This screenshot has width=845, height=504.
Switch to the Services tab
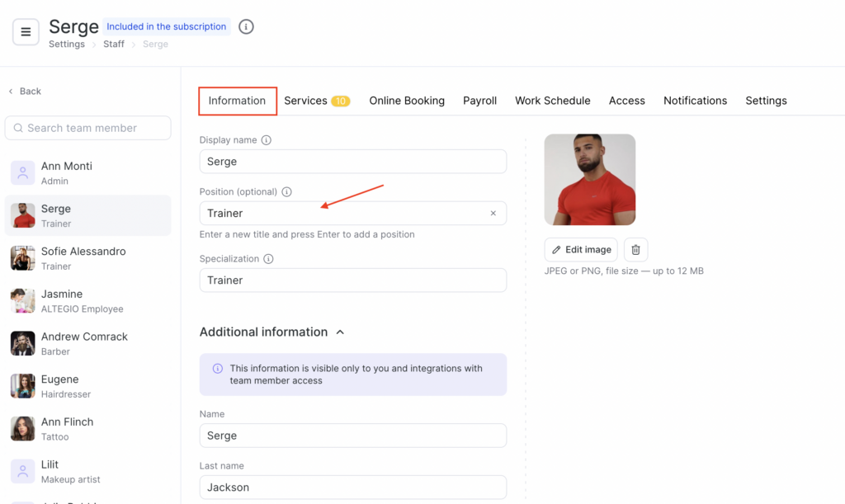(x=316, y=101)
